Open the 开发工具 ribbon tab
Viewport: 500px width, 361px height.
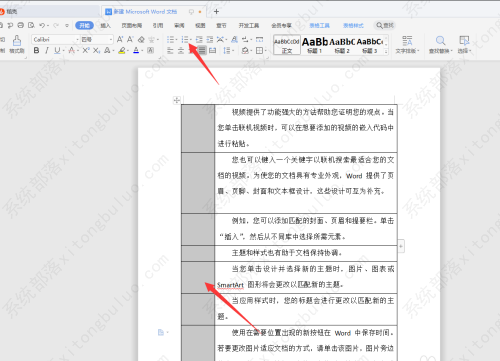point(249,25)
